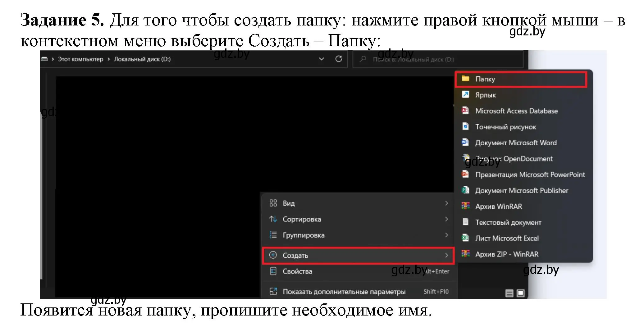Click the icon beside Показать дополнительные параметры
This screenshot has height=327, width=644.
coord(273,292)
